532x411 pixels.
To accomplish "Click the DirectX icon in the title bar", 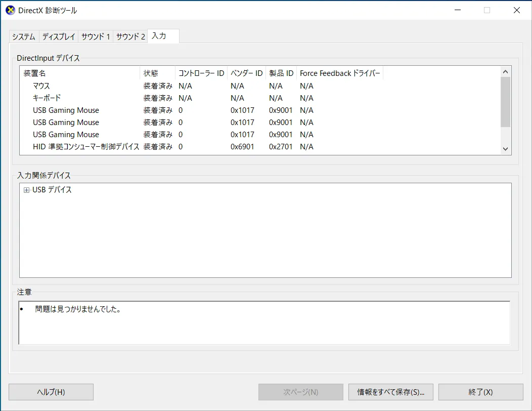I will point(11,10).
